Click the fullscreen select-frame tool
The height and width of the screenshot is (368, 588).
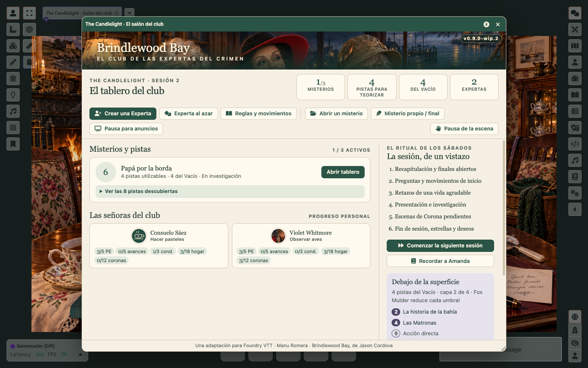pyautogui.click(x=29, y=13)
